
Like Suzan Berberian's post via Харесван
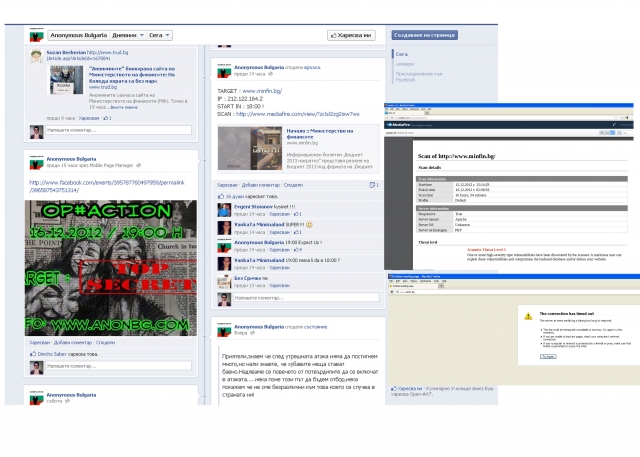tap(89, 118)
